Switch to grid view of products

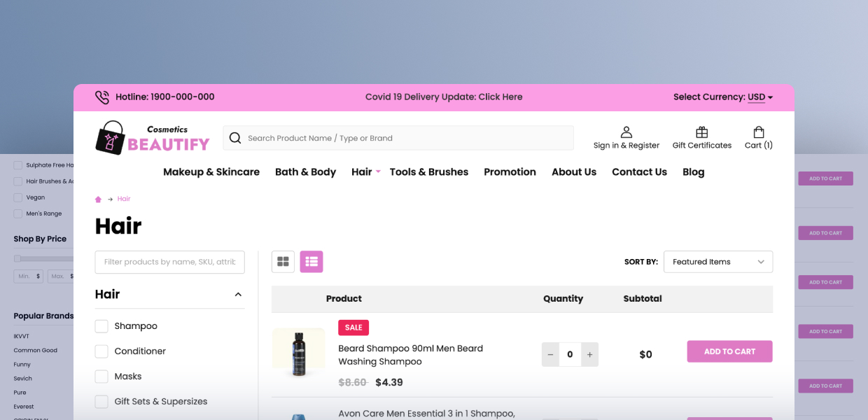click(x=283, y=261)
